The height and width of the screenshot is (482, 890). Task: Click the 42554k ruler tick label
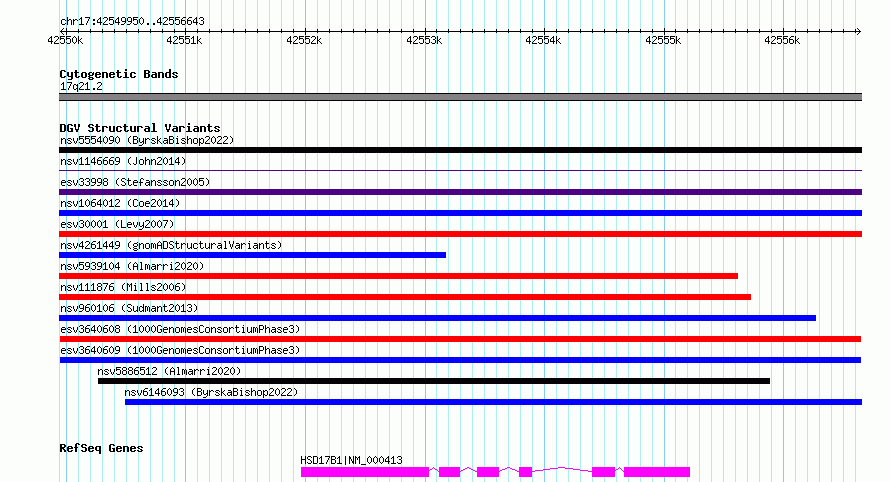pos(543,40)
